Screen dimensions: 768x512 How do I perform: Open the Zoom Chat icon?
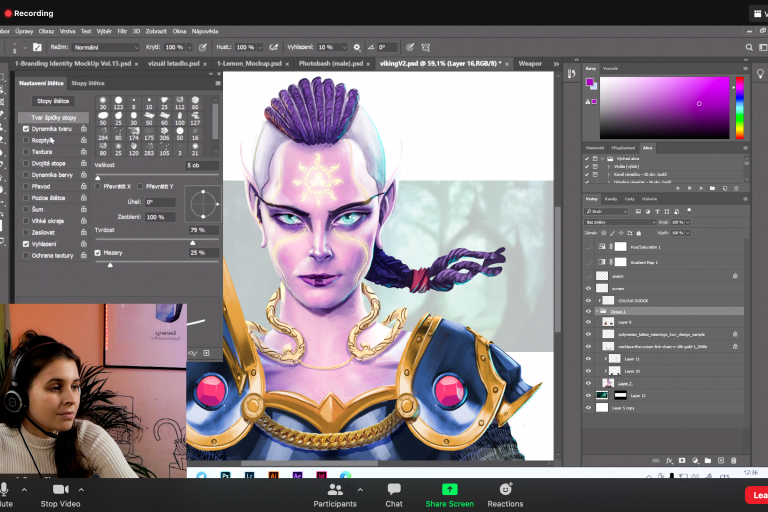[x=394, y=489]
